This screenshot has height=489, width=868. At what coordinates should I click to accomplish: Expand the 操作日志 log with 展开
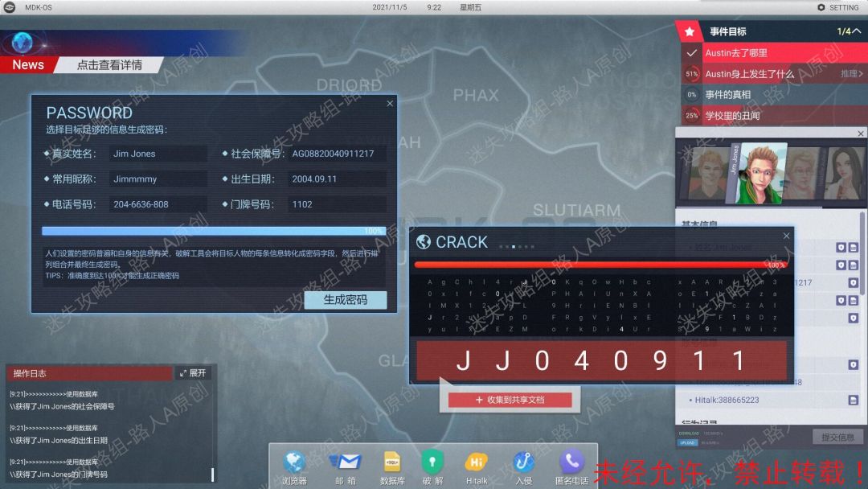pyautogui.click(x=193, y=373)
